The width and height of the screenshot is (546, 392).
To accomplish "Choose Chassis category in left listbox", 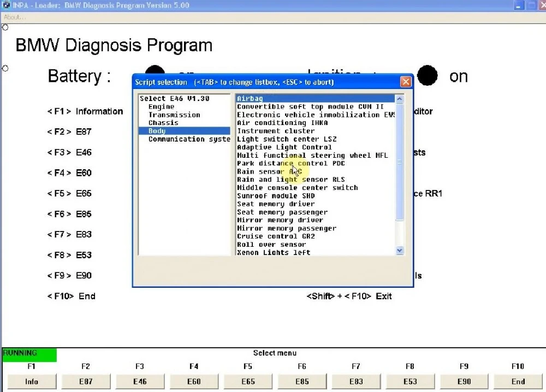I will point(185,122).
